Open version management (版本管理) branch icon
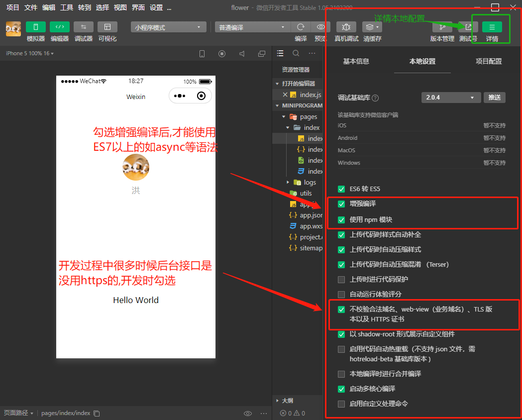The width and height of the screenshot is (522, 420). 442,27
